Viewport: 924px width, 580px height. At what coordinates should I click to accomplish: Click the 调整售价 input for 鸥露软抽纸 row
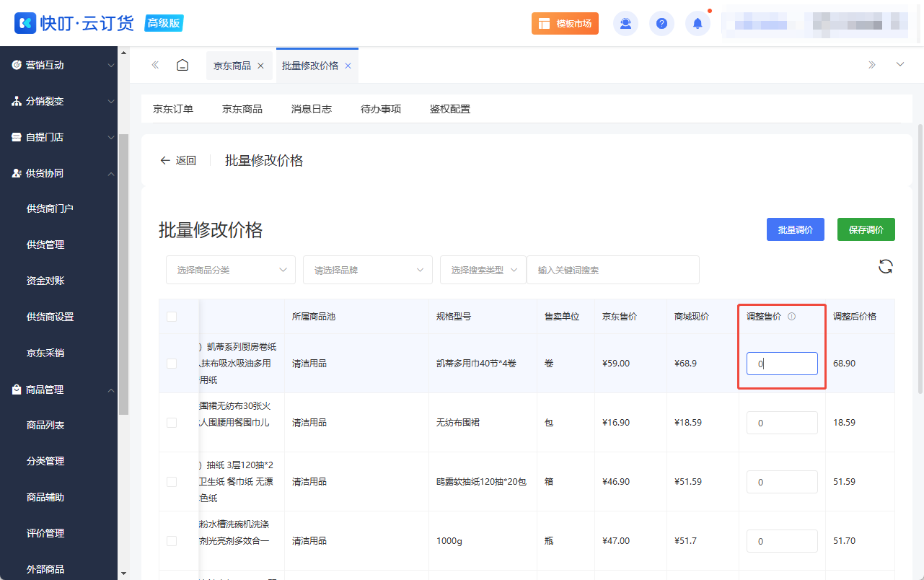point(782,482)
